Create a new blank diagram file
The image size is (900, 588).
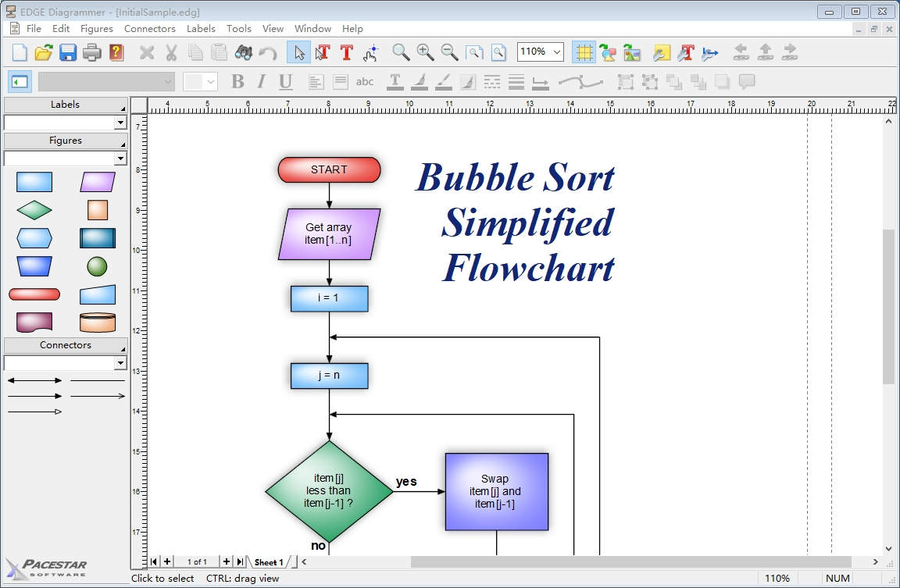[x=20, y=53]
